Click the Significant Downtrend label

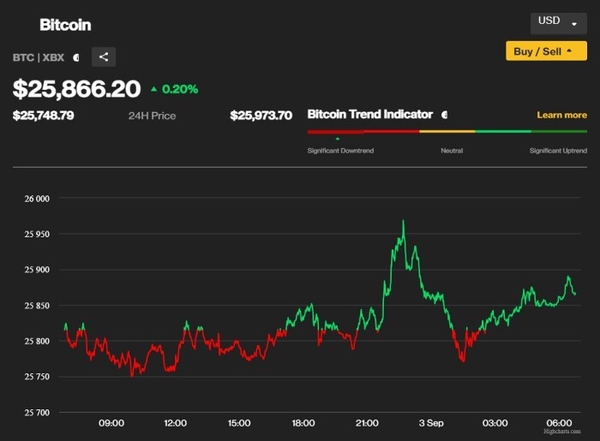click(341, 150)
